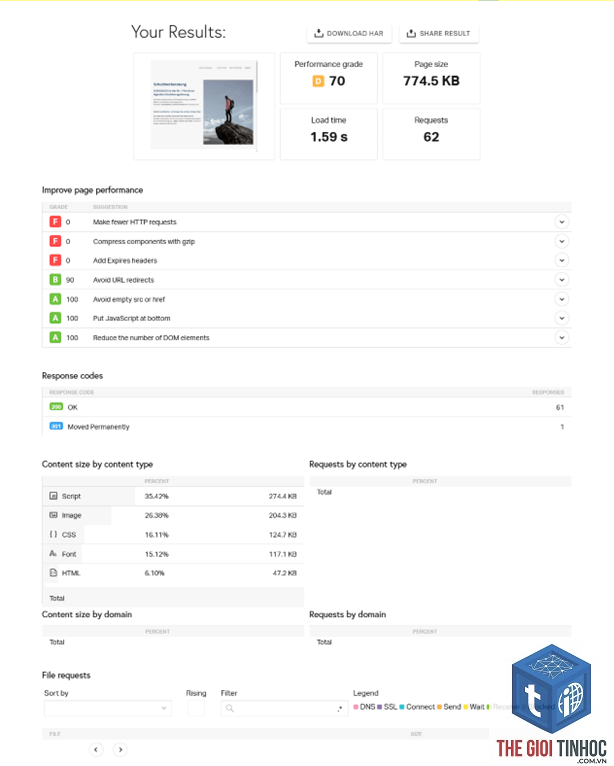Viewport: 614px width, 766px height.
Task: Open the tested page screenshot thumbnail
Action: coord(204,106)
